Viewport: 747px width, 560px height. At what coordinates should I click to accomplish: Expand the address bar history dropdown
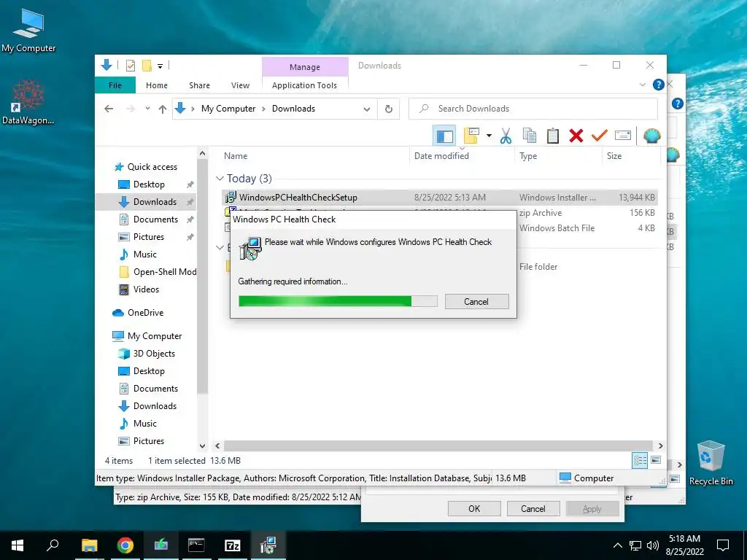[x=367, y=109]
